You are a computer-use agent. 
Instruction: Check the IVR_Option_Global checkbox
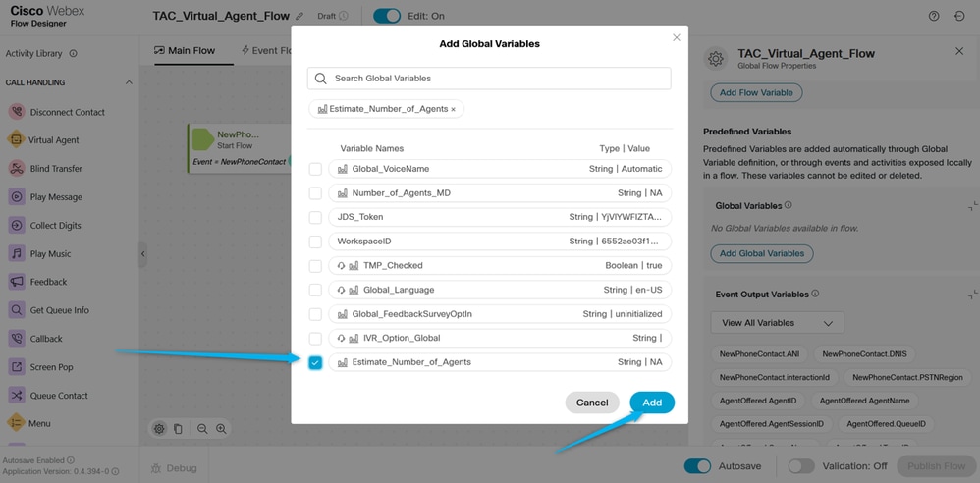(315, 338)
